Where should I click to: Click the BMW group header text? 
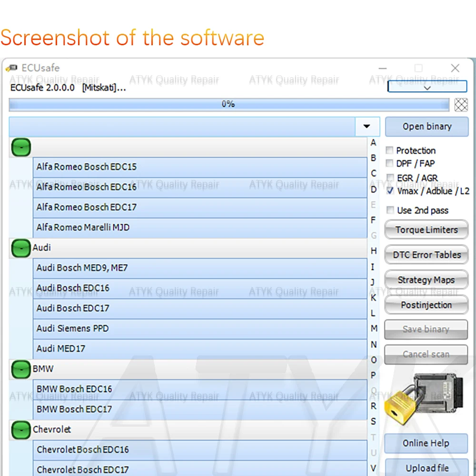(x=43, y=369)
